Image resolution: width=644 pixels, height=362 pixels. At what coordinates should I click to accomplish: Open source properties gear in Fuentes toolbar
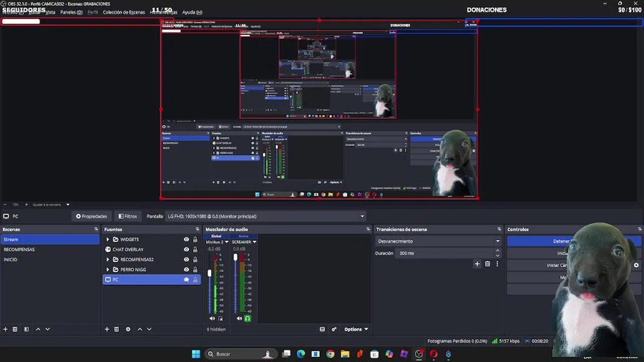point(128,329)
